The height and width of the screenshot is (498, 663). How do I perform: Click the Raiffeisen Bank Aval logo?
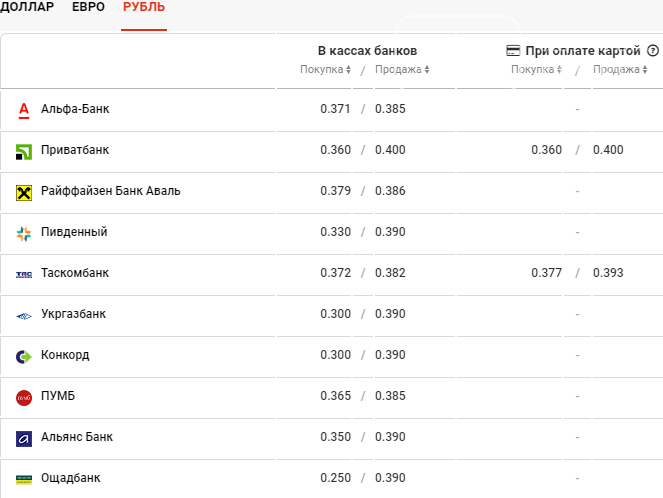tap(24, 192)
